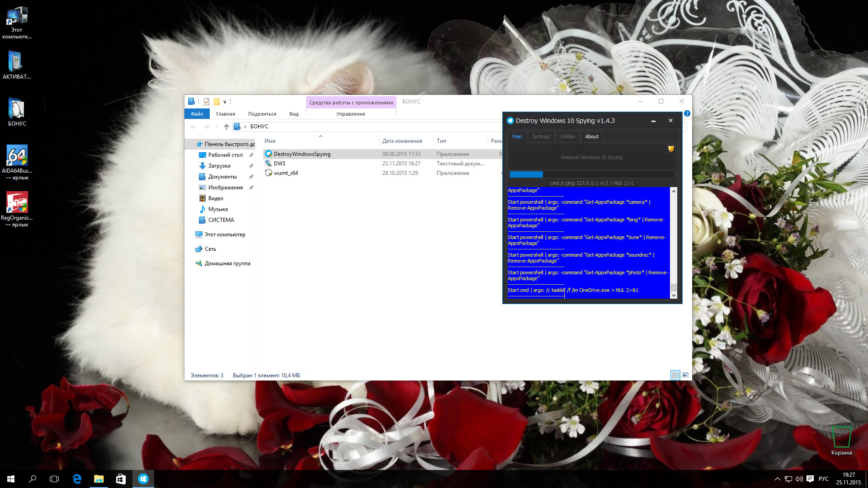Viewport: 868px width, 488px height.
Task: Click Destroy Windows 10 Spying taskbar icon
Action: (x=143, y=479)
